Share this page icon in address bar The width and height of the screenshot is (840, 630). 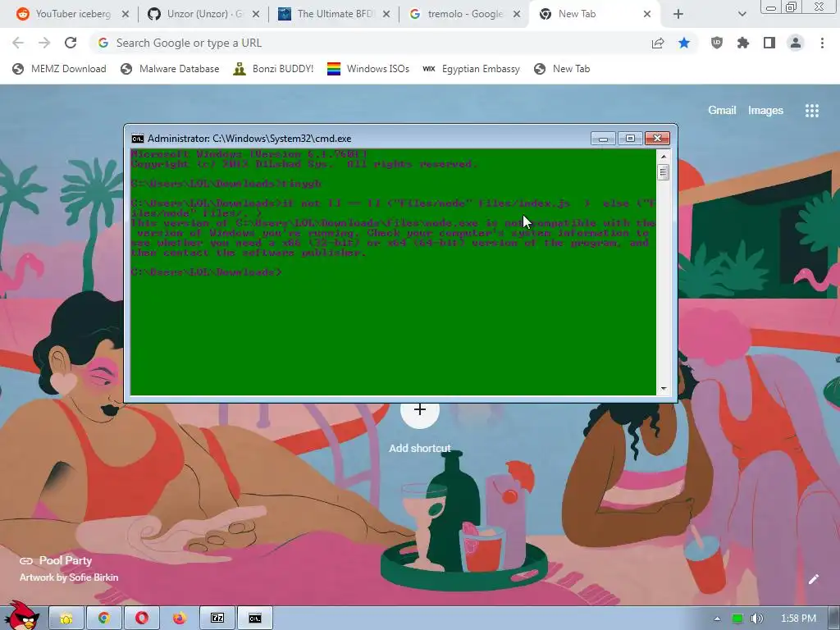pyautogui.click(x=658, y=43)
